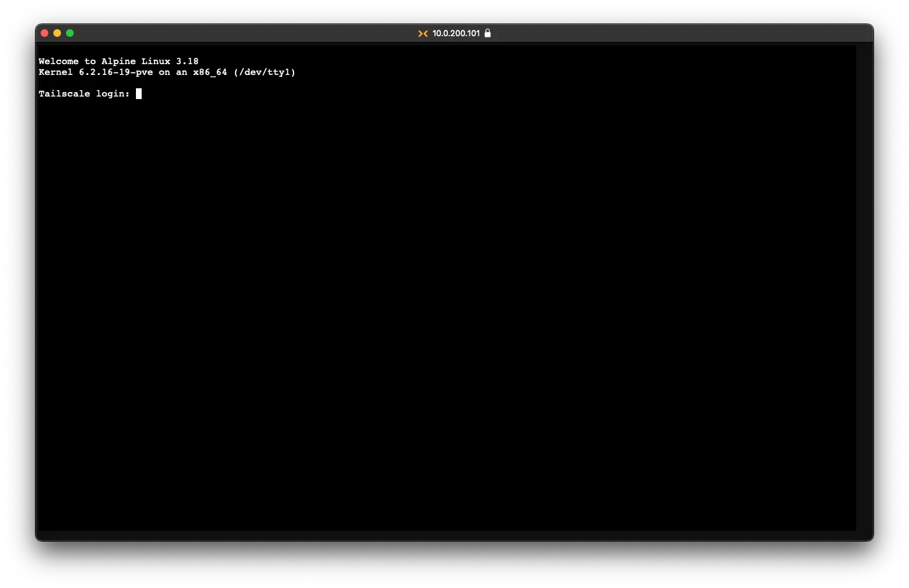
Task: Click the white terminal cursor block
Action: point(138,94)
